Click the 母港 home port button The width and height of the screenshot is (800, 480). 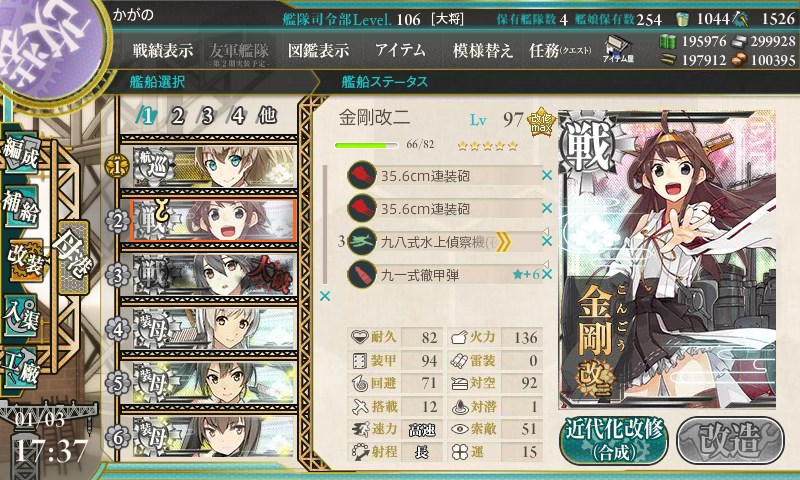[x=73, y=257]
